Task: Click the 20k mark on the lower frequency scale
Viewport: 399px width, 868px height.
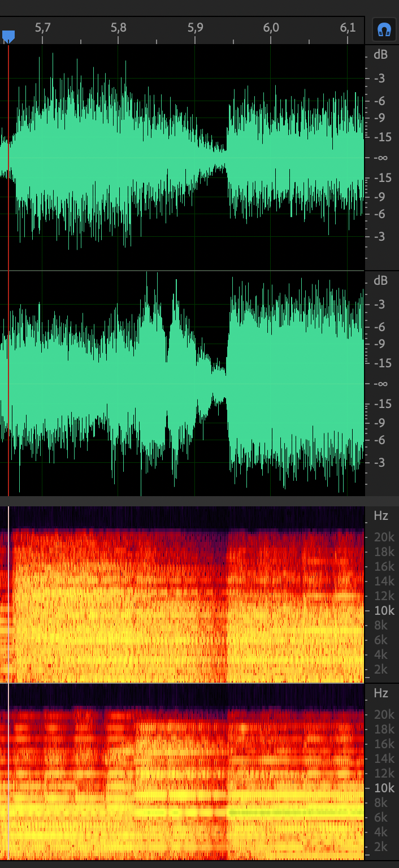Action: (x=384, y=715)
